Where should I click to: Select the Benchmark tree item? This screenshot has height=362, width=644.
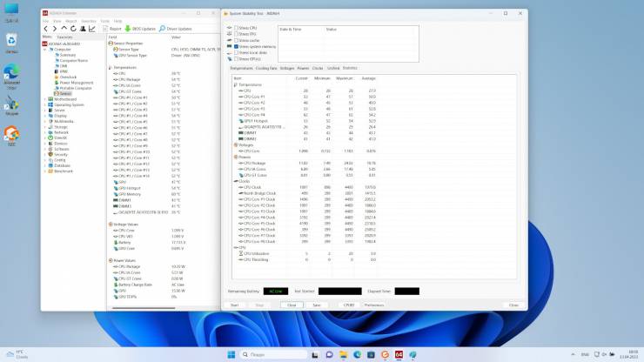64,171
